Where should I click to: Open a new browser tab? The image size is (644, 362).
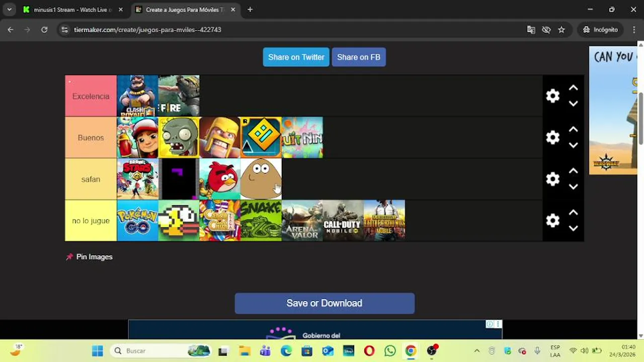[x=250, y=10]
